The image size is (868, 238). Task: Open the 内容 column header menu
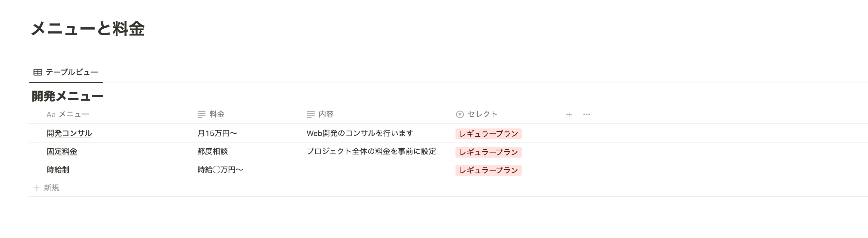376,115
